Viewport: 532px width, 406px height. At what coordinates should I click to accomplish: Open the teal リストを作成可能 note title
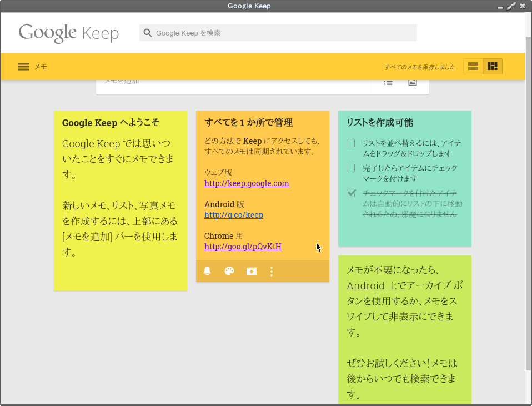(x=380, y=123)
